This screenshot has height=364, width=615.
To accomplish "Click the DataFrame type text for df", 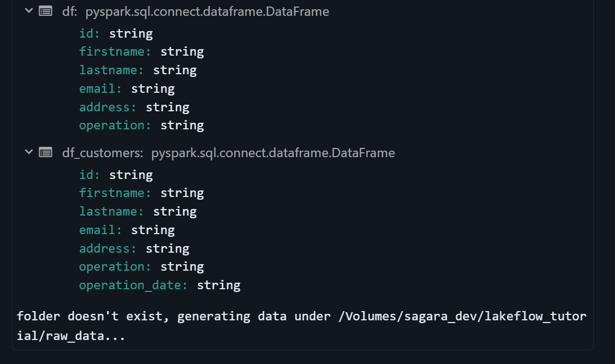I will tap(207, 11).
